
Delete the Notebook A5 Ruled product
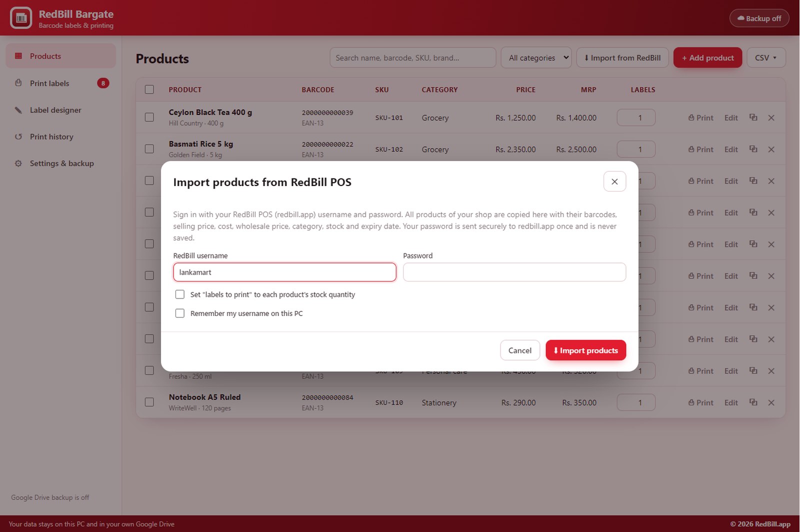(771, 402)
